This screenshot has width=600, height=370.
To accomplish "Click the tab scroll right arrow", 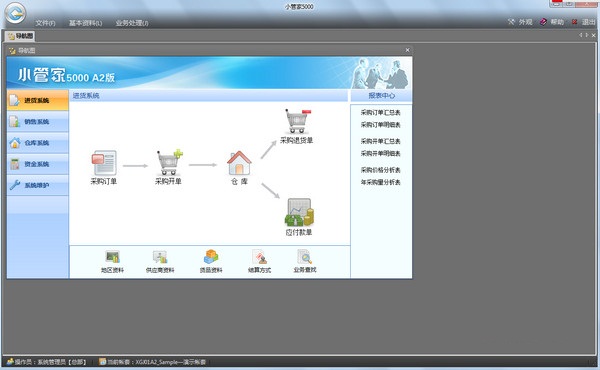I will (587, 35).
